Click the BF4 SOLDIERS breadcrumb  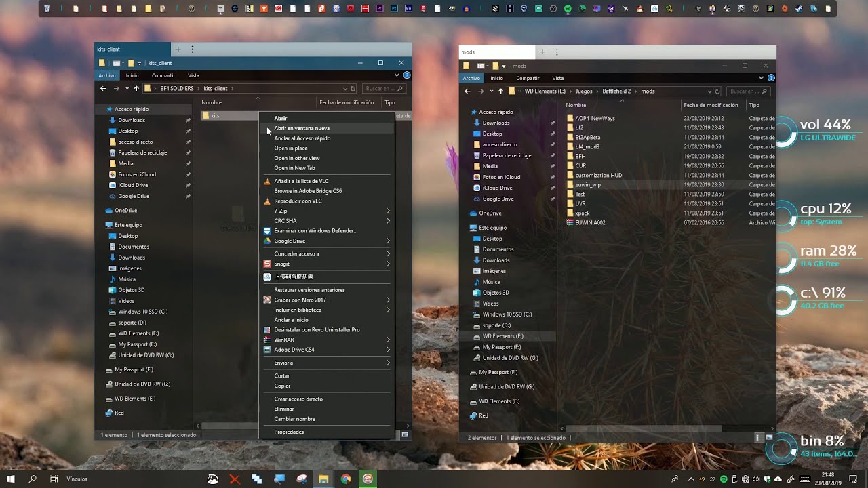click(x=177, y=88)
